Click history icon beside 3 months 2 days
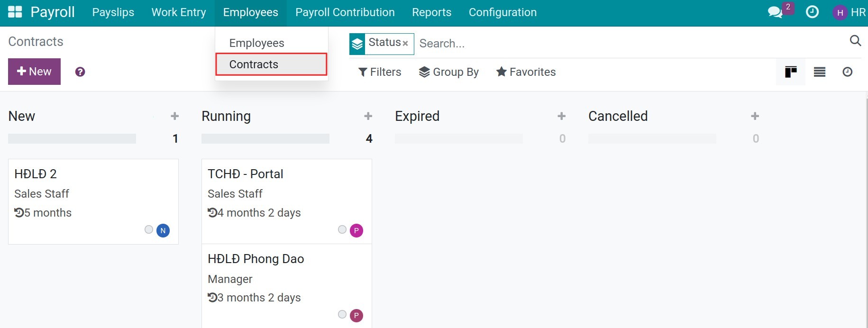 pos(212,298)
